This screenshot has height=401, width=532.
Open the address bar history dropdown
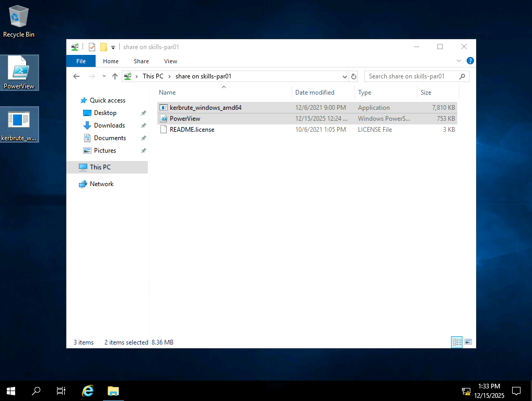point(344,76)
